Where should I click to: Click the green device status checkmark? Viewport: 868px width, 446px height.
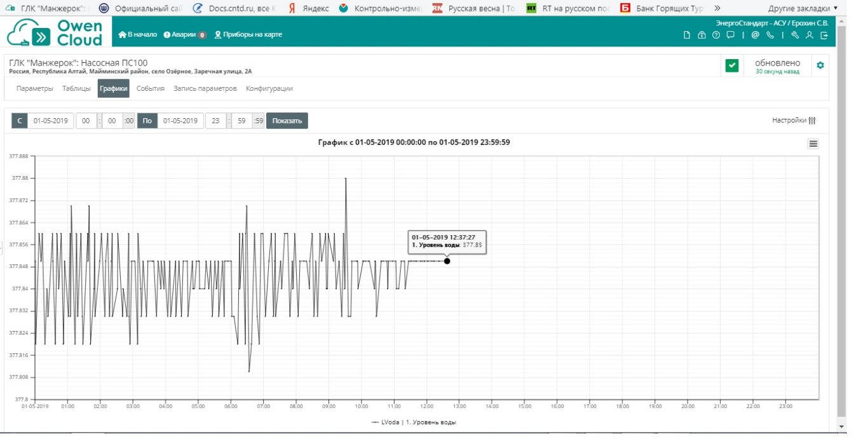732,65
